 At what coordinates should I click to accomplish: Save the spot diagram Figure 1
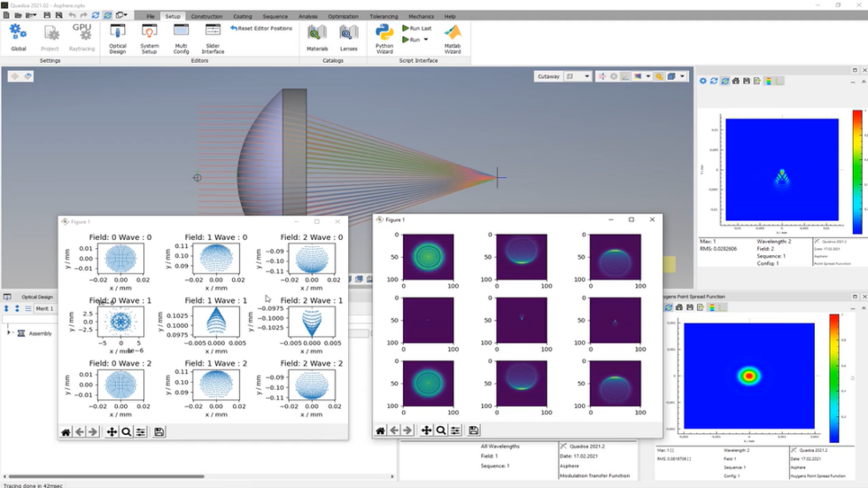159,431
